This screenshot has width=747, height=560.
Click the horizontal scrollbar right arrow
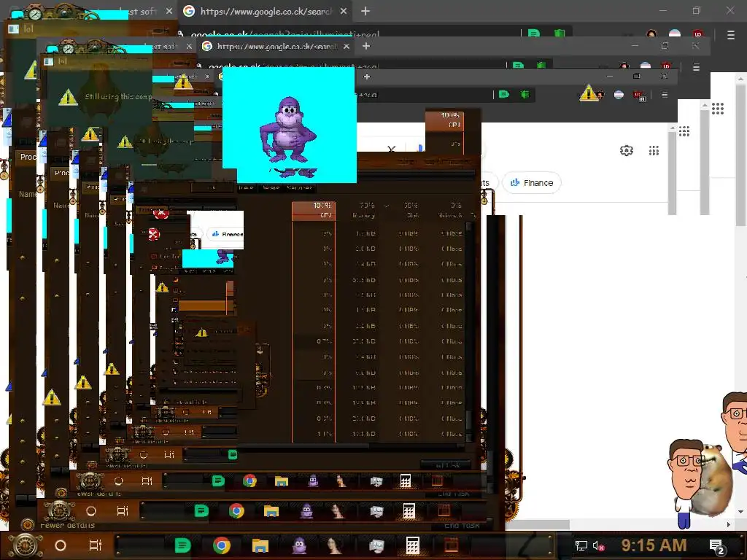coord(729,524)
